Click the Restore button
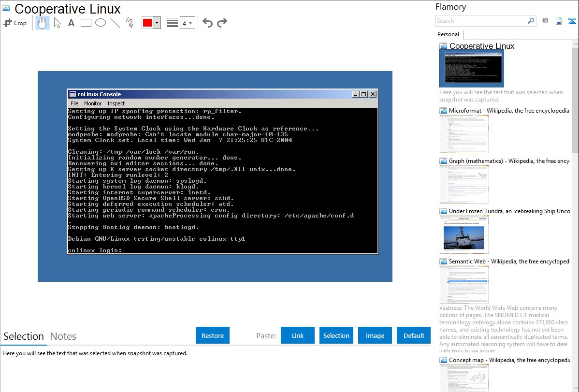Screen dimensions: 579x392 pos(213,335)
